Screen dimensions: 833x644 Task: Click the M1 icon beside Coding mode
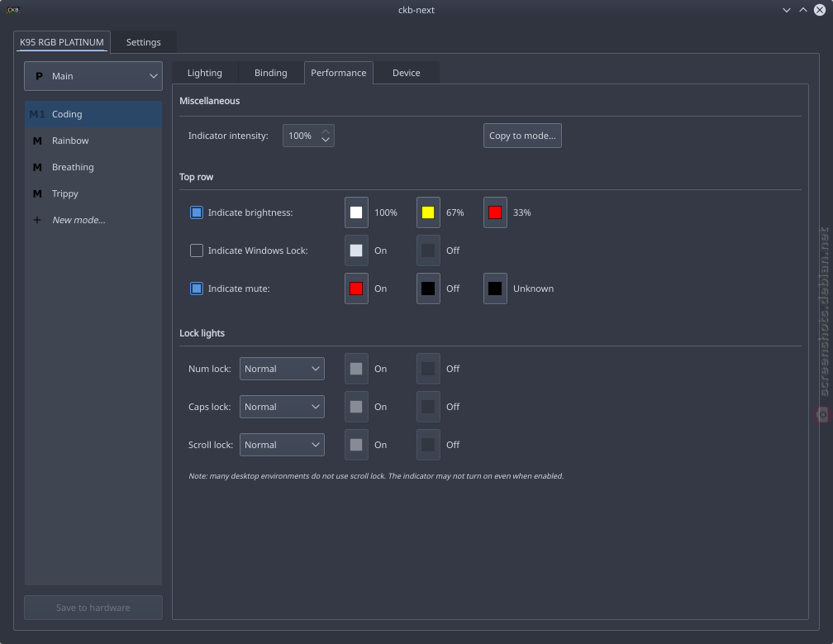click(x=36, y=114)
